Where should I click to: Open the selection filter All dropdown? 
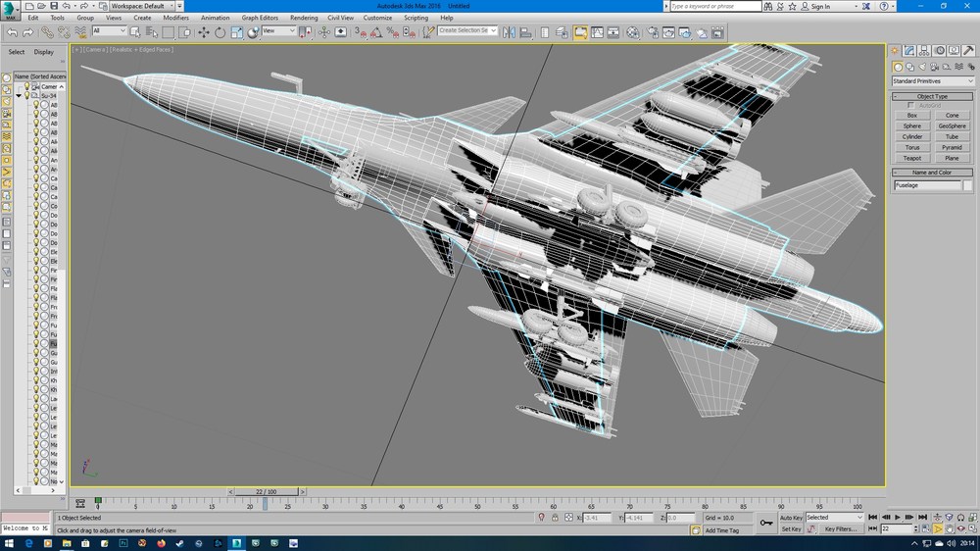click(109, 30)
